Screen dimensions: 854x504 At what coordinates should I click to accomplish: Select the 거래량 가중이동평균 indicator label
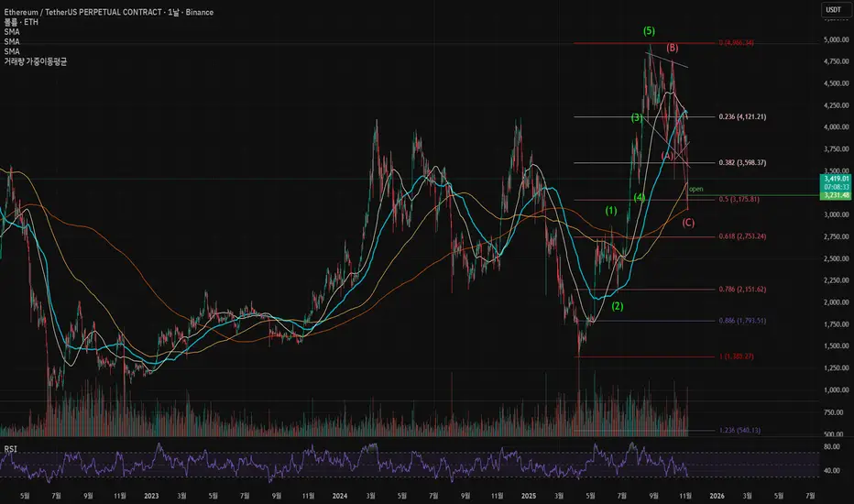tap(36, 61)
